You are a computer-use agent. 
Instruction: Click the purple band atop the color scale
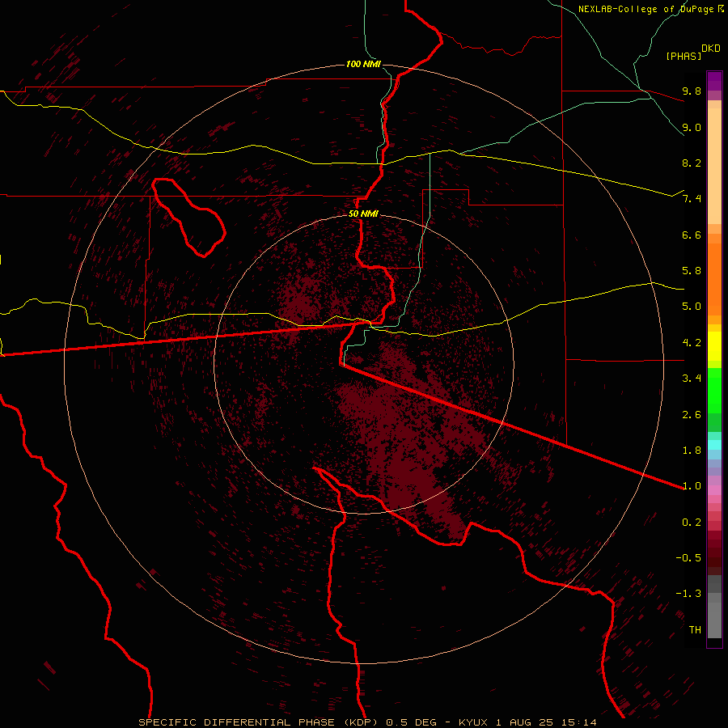click(x=714, y=81)
